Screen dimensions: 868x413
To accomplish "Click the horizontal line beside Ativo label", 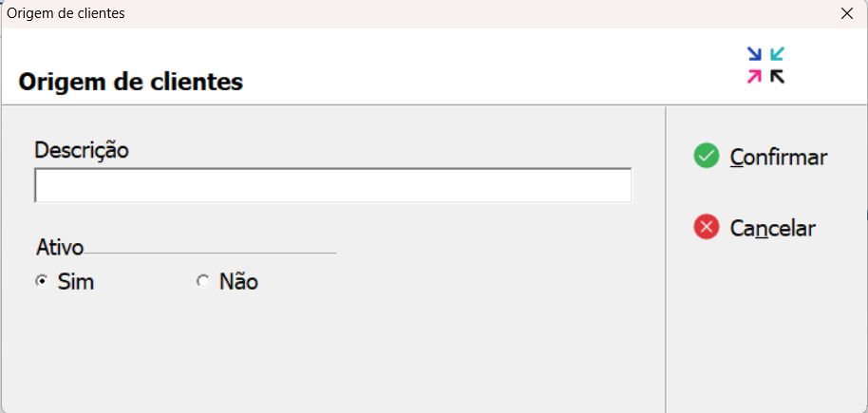I will point(211,253).
